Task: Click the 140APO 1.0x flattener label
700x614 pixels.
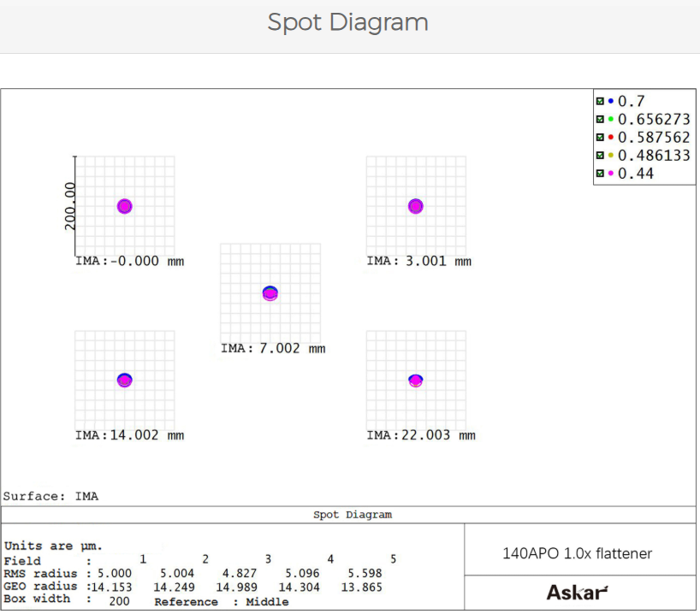Action: pos(577,553)
